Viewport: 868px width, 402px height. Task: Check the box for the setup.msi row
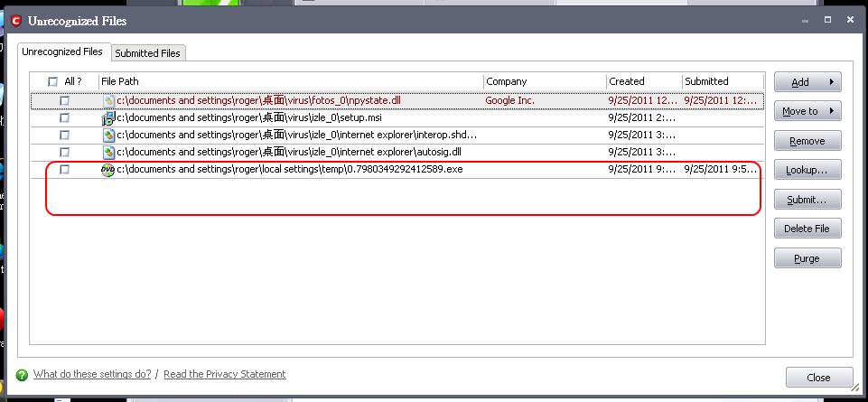(x=64, y=117)
